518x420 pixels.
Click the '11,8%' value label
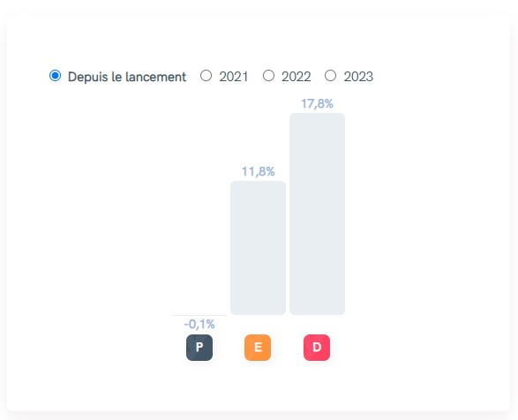tap(258, 171)
